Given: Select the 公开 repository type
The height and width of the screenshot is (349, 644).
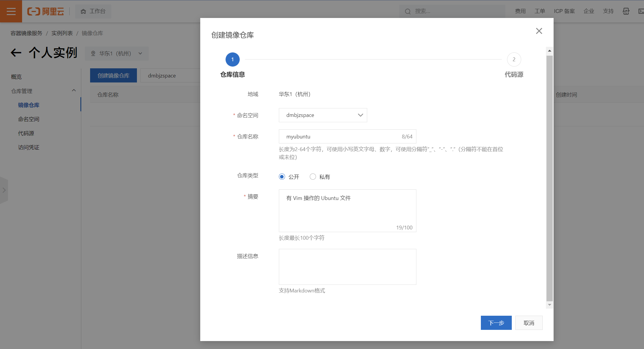Looking at the screenshot, I should (282, 177).
